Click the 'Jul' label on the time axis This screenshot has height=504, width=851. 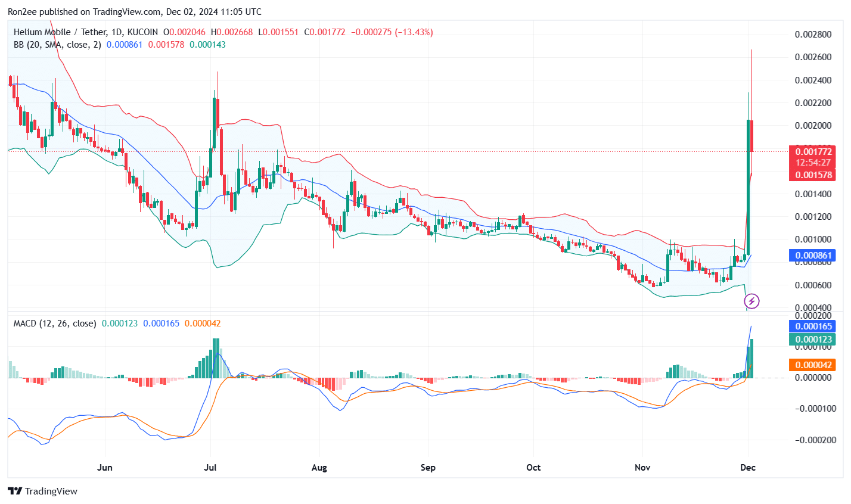[210, 468]
